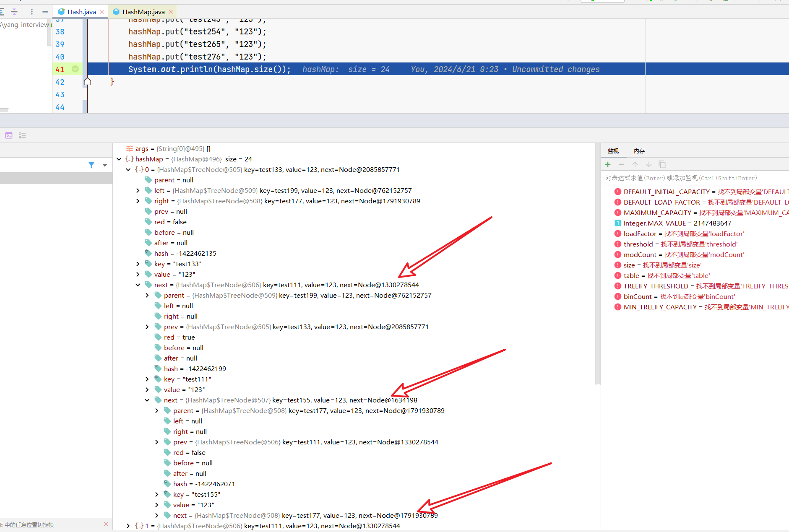Dismiss the switch-frames hint with X

[106, 524]
